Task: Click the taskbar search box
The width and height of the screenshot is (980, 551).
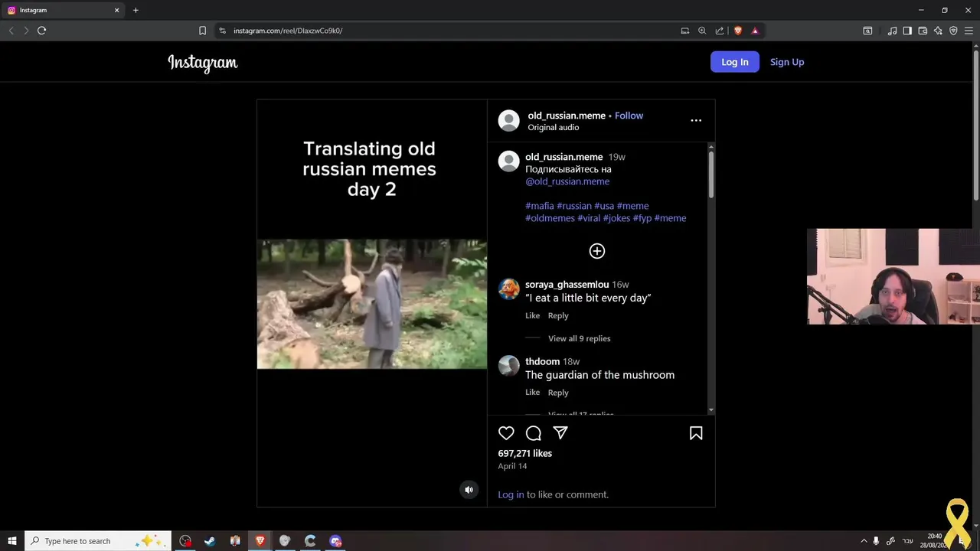Action: [97, 541]
